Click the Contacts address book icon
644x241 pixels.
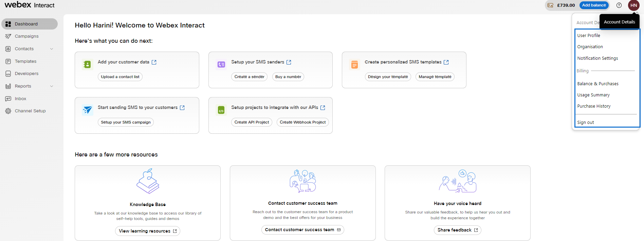(x=8, y=49)
